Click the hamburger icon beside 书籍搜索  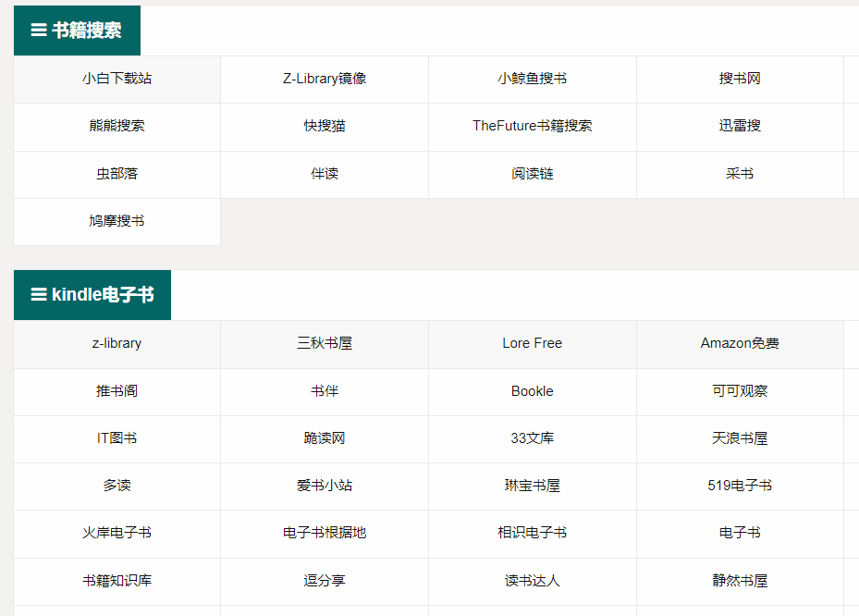pos(39,31)
